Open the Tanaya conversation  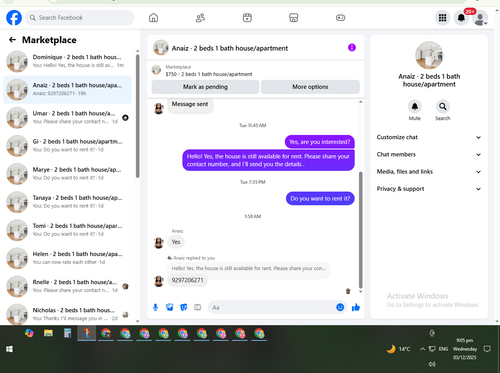point(68,202)
